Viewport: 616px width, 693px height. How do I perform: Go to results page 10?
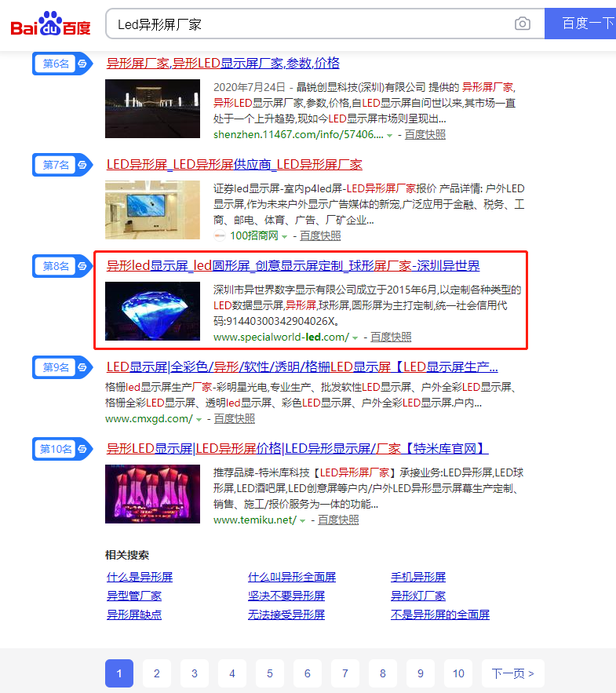click(x=458, y=673)
